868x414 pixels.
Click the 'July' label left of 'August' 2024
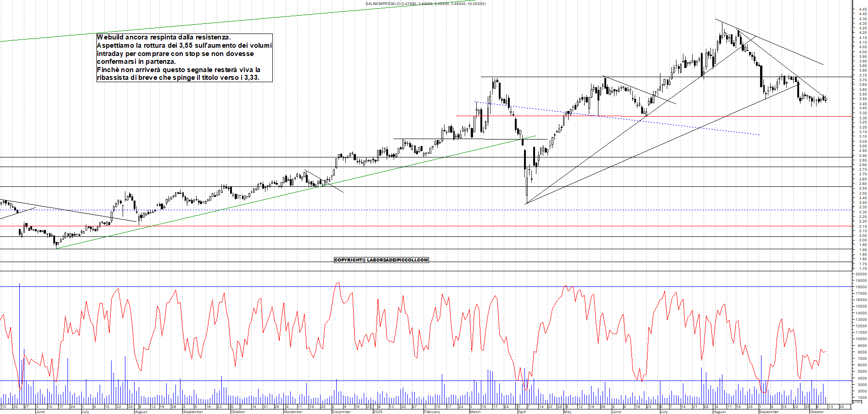coord(85,412)
